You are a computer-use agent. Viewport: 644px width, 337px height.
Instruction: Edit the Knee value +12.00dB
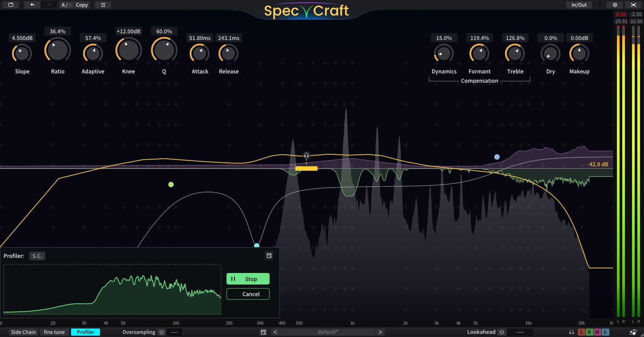[x=128, y=32]
